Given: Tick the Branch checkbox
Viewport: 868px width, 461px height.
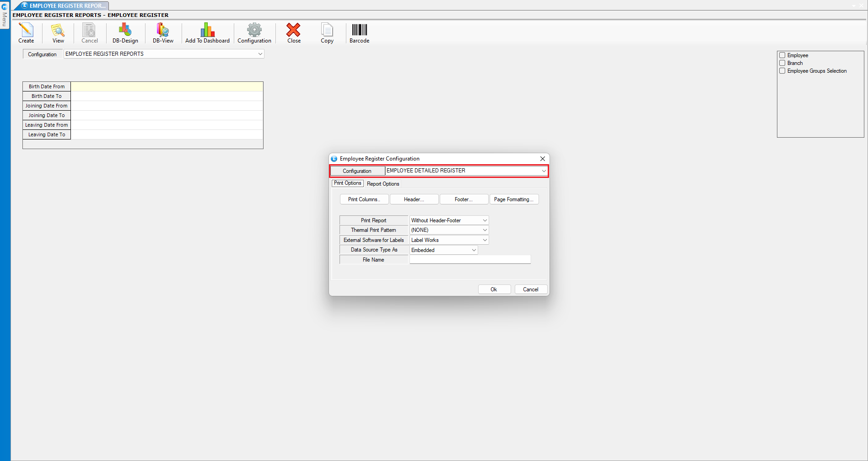Looking at the screenshot, I should tap(782, 63).
